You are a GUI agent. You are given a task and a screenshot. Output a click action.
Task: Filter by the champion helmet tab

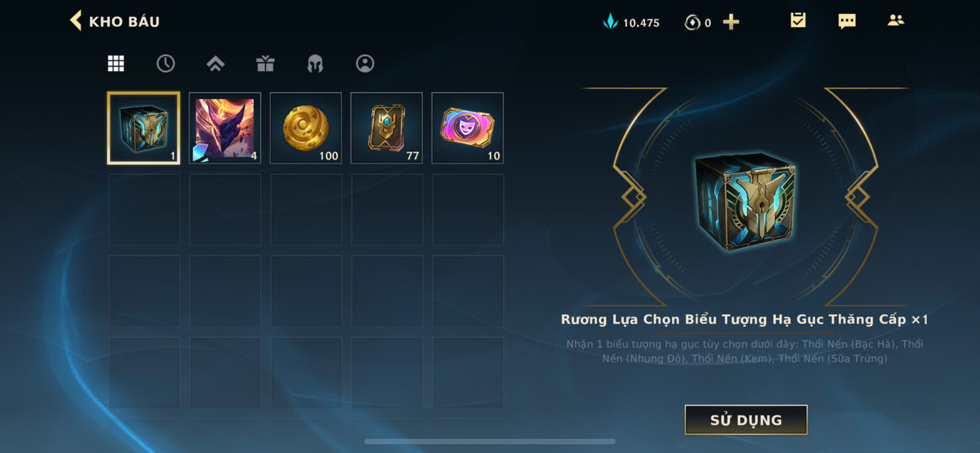[315, 63]
